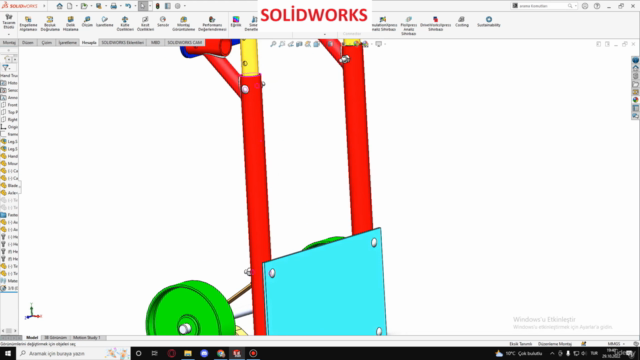Open File Explorer from taskbar

188,353
